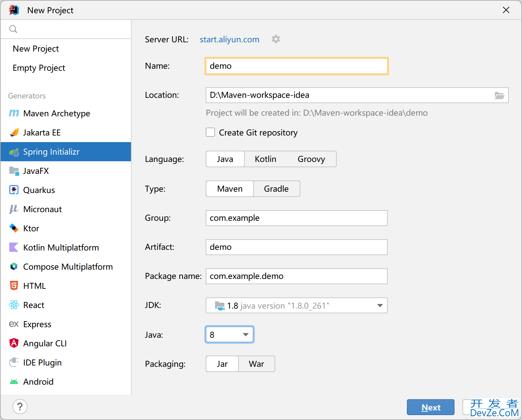Image resolution: width=522 pixels, height=420 pixels.
Task: Open the Java version dropdown
Action: [230, 335]
